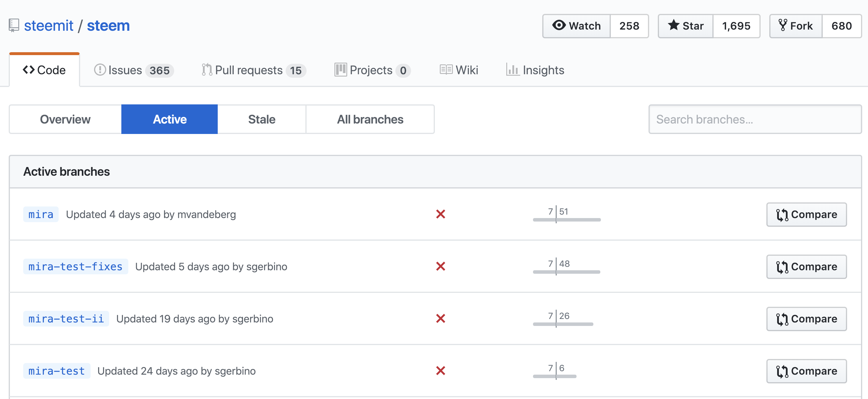Viewport: 868px width, 399px height.
Task: Open the mira-test-ii branch
Action: coord(66,319)
